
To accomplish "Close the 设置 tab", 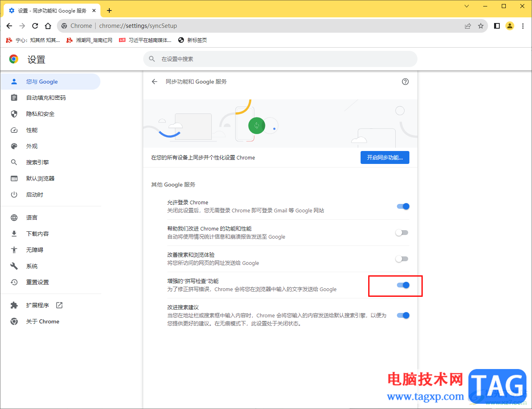I will [94, 10].
